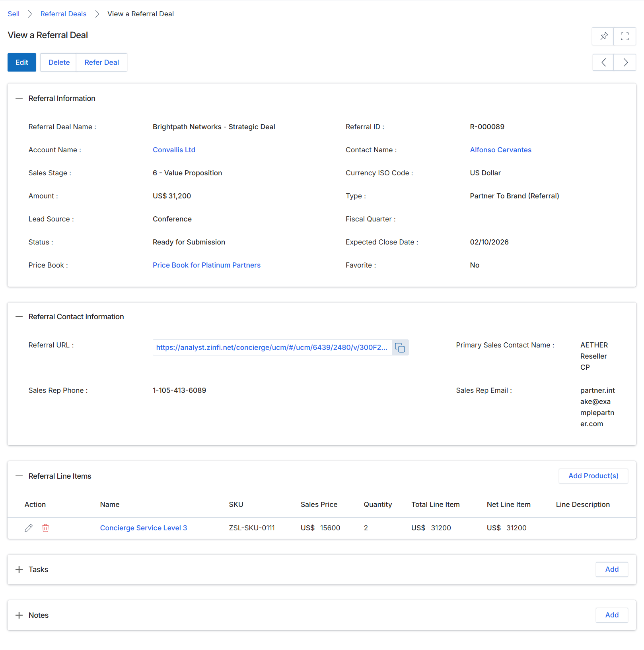
Task: Delete Concierge Service Level 3 line item trash
Action: [46, 528]
